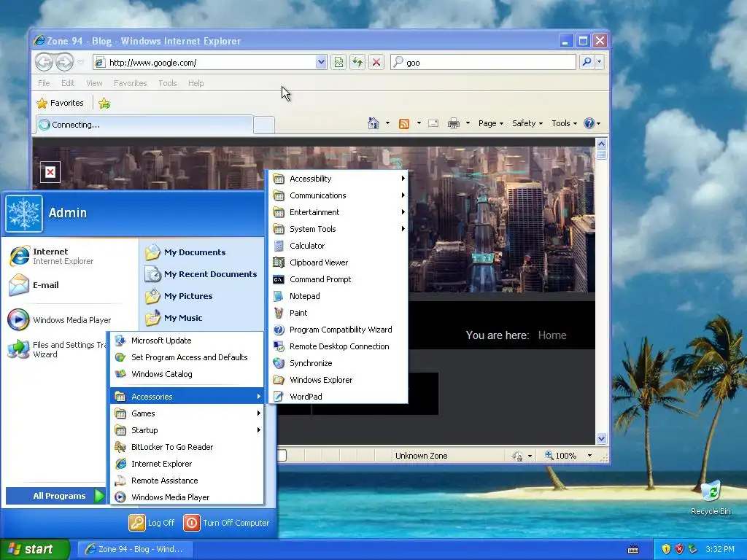Viewport: 747px width, 560px height.
Task: Open Favorites star button
Action: (x=61, y=103)
